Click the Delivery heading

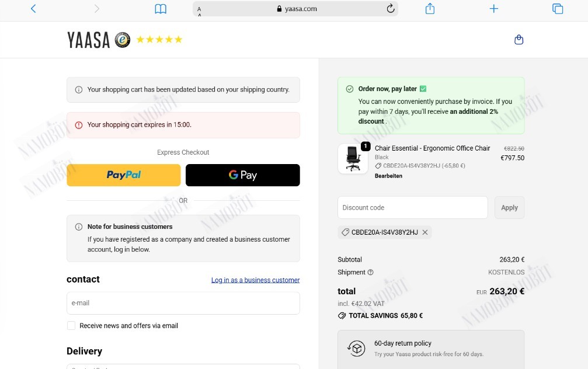(x=84, y=351)
